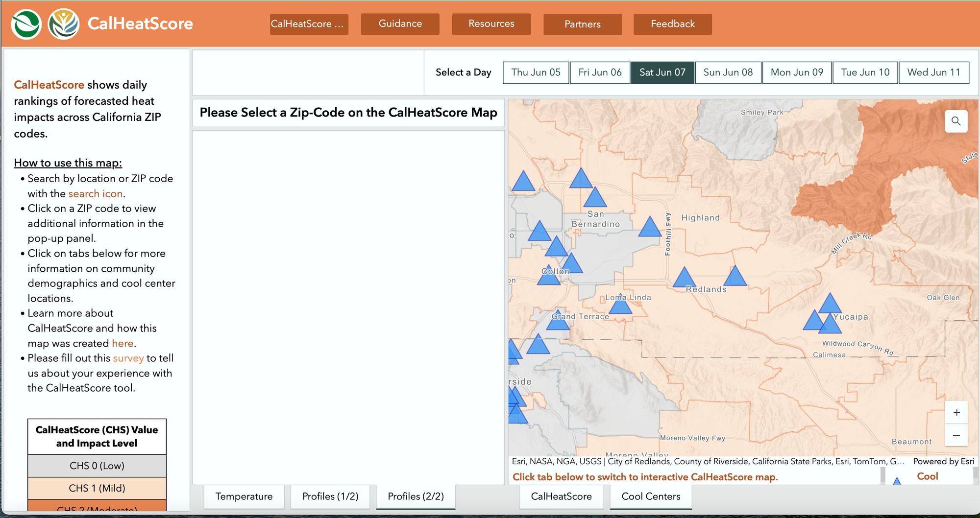Switch to the CalHeatScore map tab

click(x=562, y=496)
